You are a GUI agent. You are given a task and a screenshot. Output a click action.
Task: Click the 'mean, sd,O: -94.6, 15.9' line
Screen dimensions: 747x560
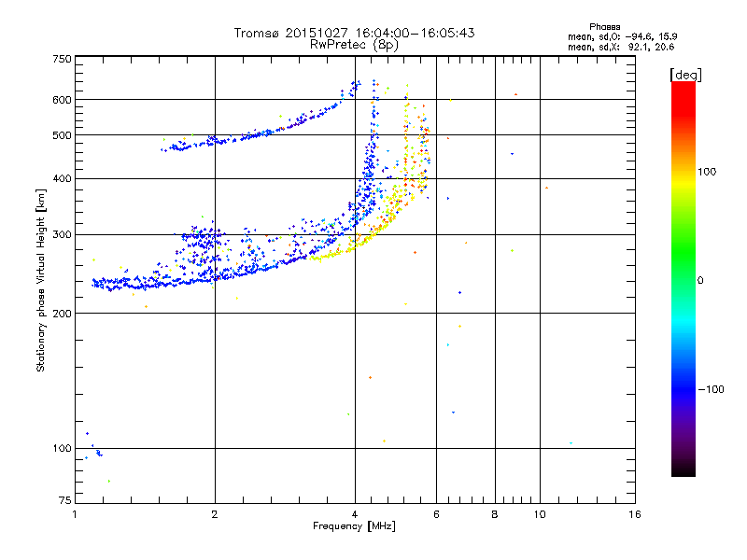click(623, 36)
